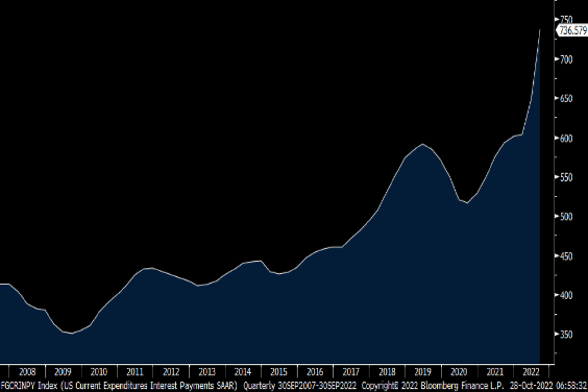The image size is (588, 392).
Task: Click the 700 tick on y-axis
Action: tap(566, 59)
